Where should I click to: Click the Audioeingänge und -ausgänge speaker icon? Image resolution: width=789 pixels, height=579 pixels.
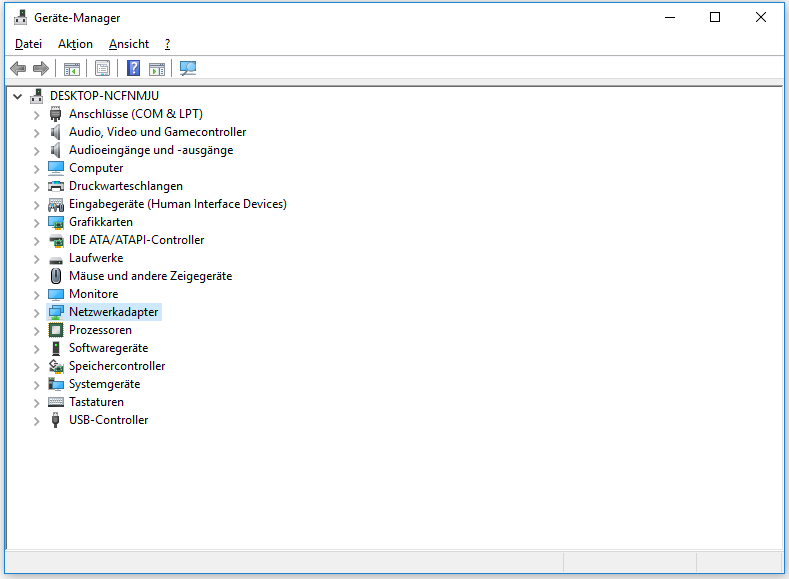point(55,150)
